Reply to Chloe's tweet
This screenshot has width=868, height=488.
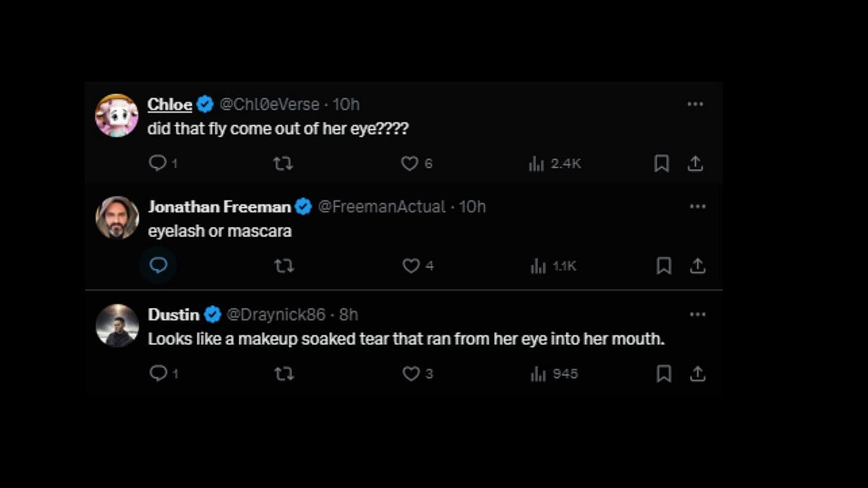pos(158,163)
